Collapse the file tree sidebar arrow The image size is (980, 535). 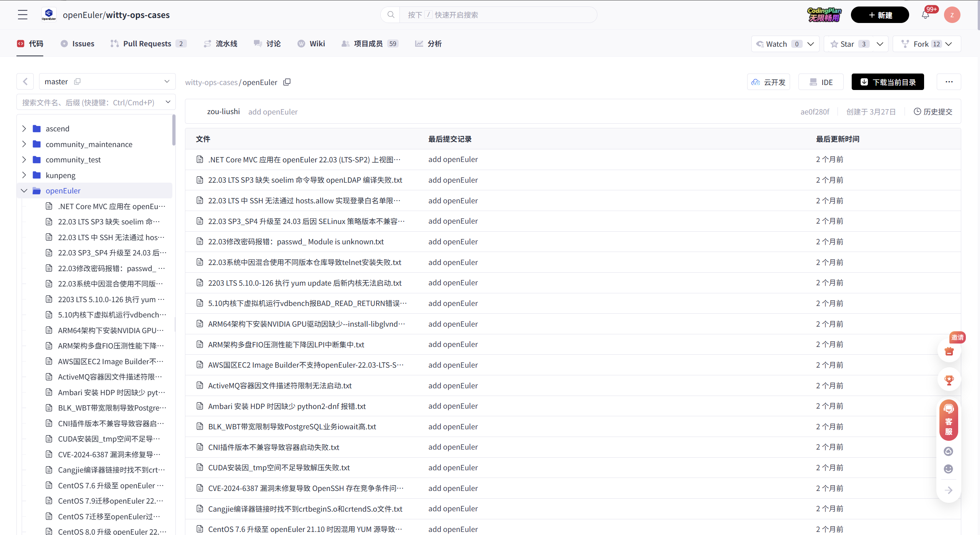click(x=25, y=82)
